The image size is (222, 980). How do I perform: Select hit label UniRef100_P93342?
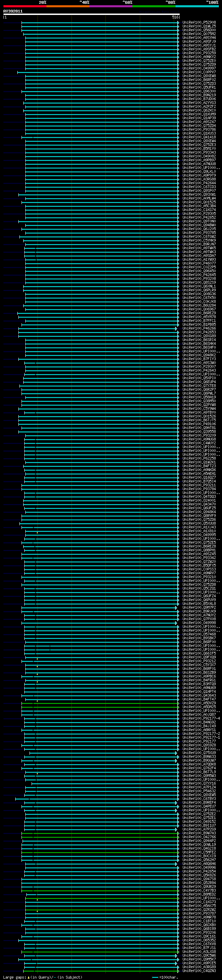(199, 558)
